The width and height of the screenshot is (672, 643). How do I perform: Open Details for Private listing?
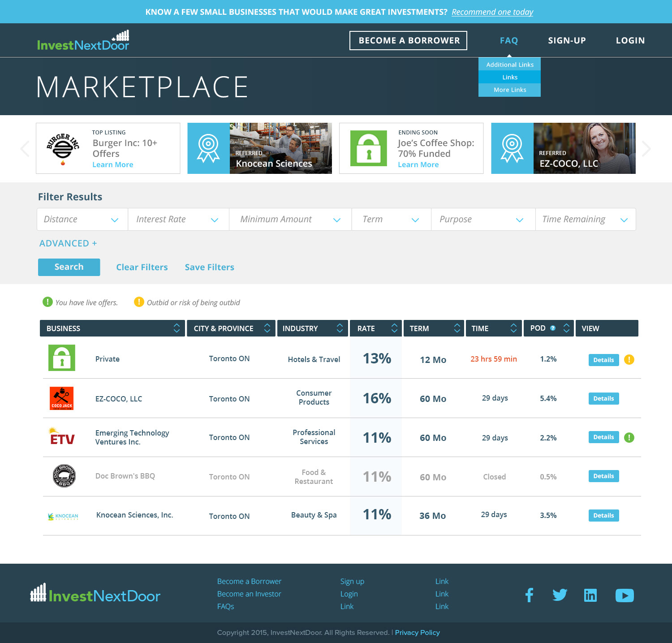pos(603,360)
